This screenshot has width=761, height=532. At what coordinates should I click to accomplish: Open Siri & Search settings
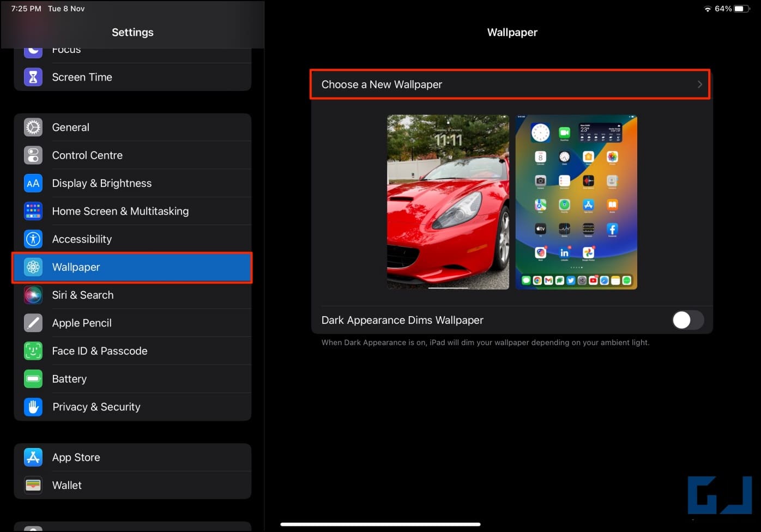[132, 295]
